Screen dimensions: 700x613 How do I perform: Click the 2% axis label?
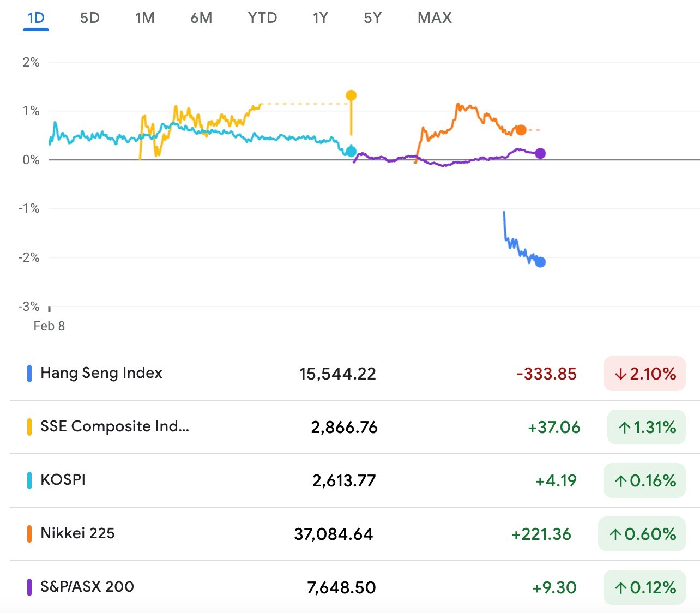coord(31,62)
